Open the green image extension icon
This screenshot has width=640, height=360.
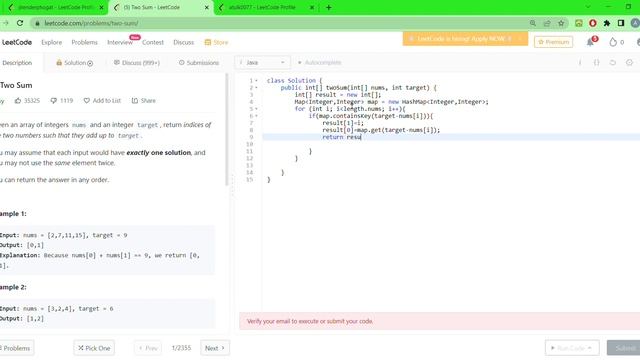(579, 23)
